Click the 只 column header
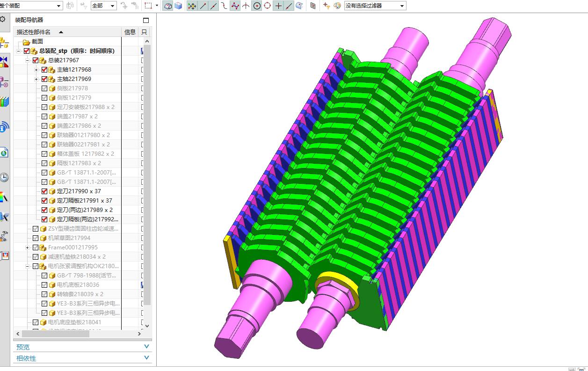 point(144,32)
